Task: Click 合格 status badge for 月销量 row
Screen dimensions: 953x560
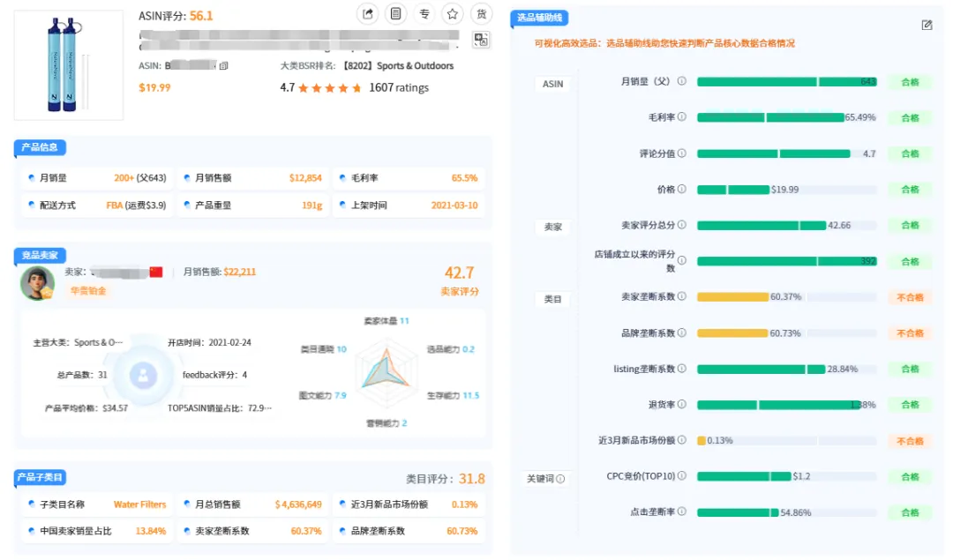Action: [x=910, y=82]
